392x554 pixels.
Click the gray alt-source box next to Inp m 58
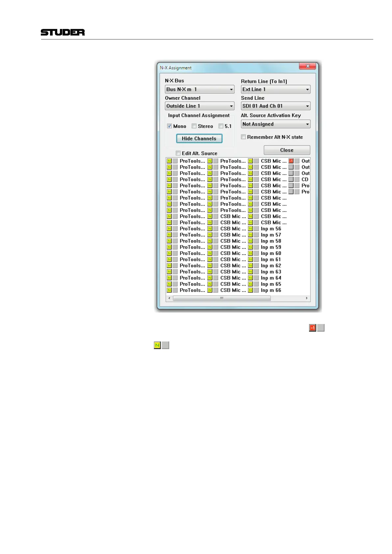[256, 241]
